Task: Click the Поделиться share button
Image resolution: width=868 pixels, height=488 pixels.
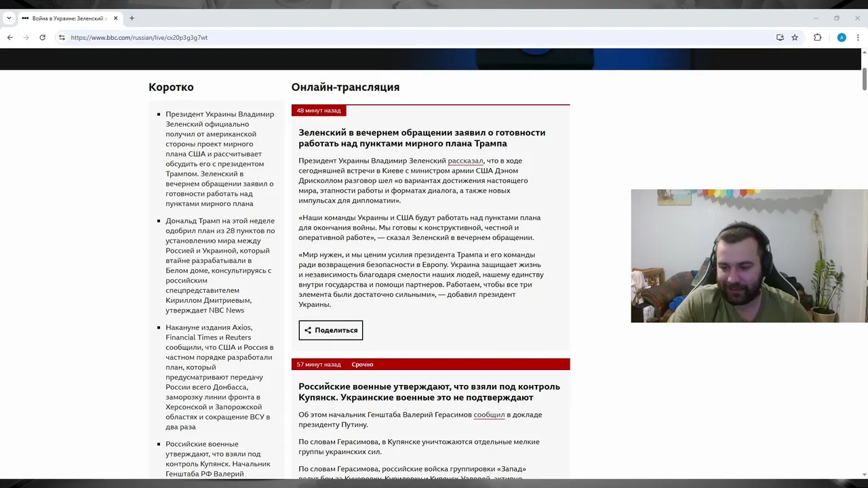Action: (331, 330)
